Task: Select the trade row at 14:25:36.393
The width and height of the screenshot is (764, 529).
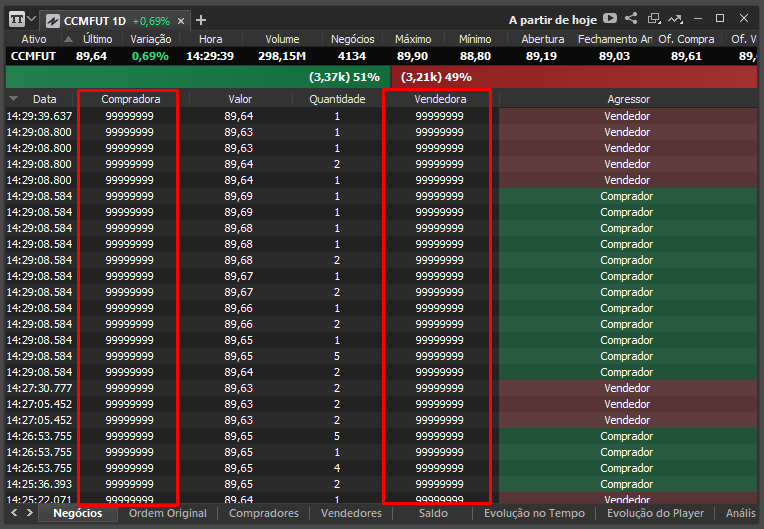Action: click(x=382, y=484)
